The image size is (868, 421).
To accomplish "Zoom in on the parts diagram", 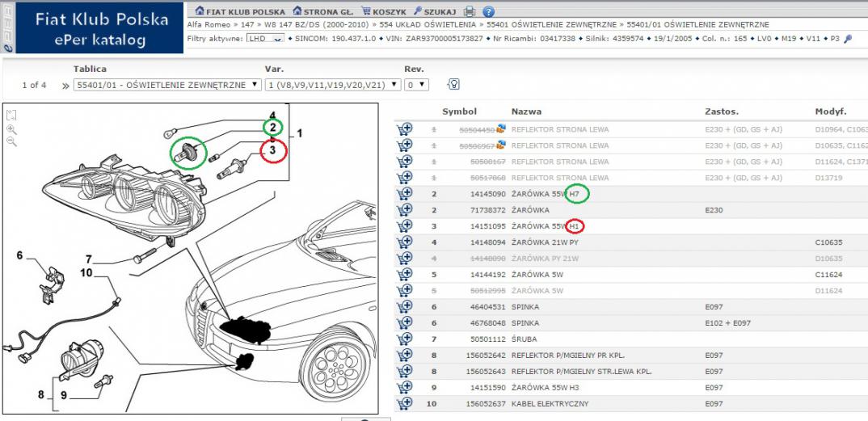I will [11, 128].
